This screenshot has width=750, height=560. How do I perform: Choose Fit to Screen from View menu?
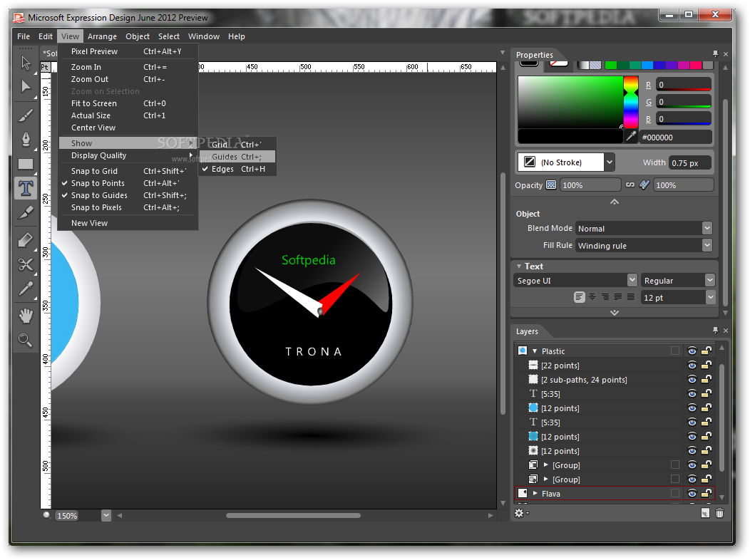coord(128,104)
